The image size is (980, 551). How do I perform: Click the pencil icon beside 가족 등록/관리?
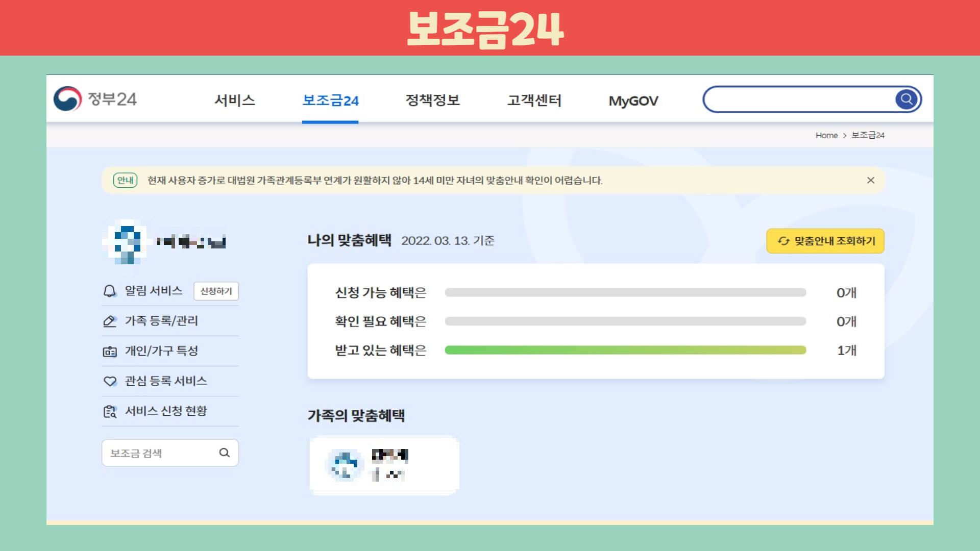click(x=110, y=321)
